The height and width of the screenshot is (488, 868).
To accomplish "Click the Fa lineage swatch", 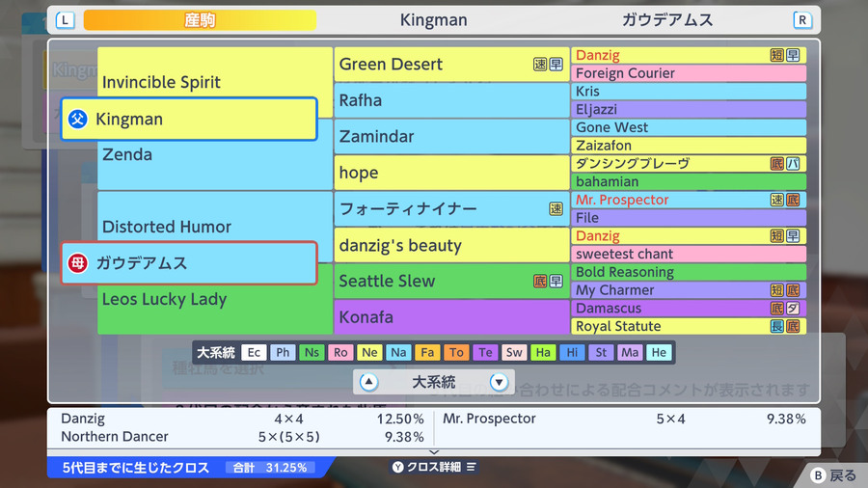I will pyautogui.click(x=427, y=352).
